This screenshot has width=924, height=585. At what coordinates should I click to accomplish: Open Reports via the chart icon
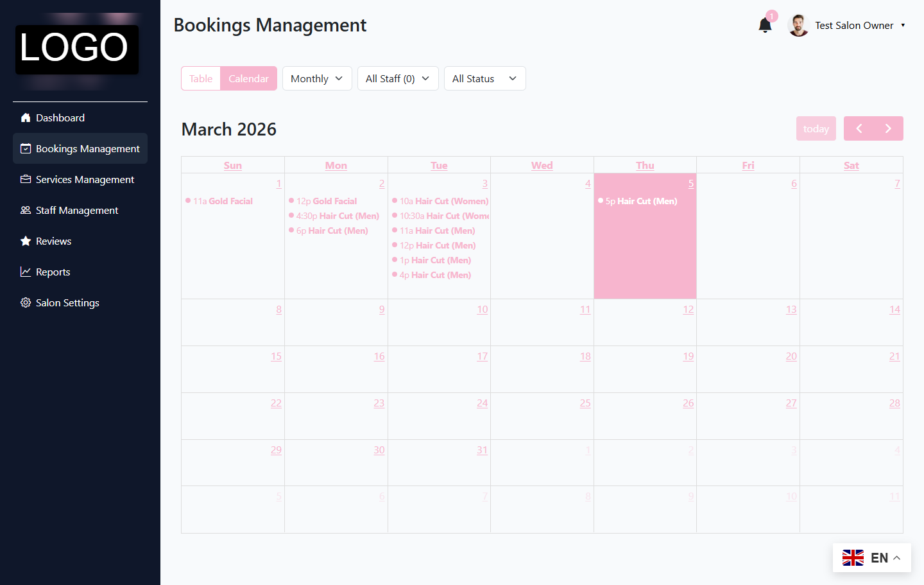pos(26,272)
